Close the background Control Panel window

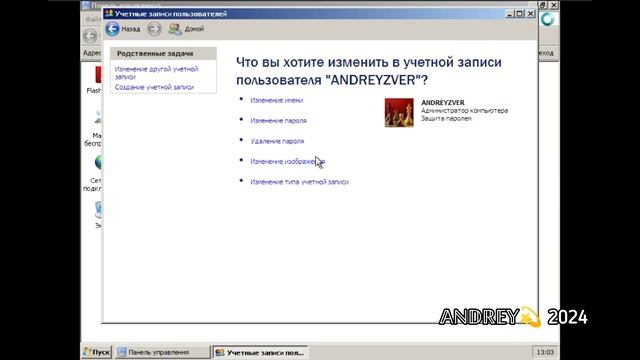(x=553, y=5)
